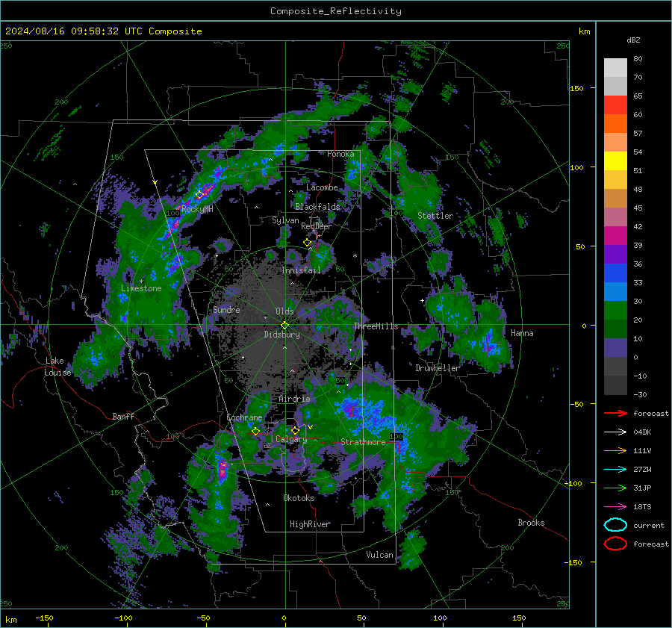Click the Didsbury map label
The height and width of the screenshot is (628, 672).
(x=282, y=335)
